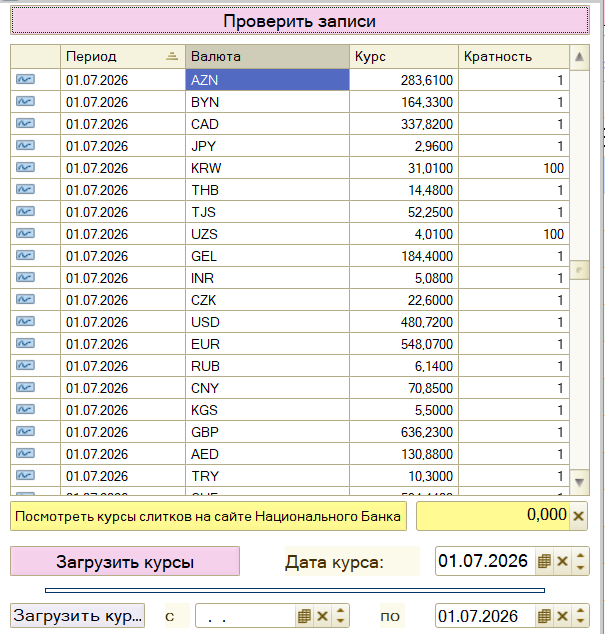Click the record icon in the THB row
Viewport: 605px width, 634px height.
25,189
